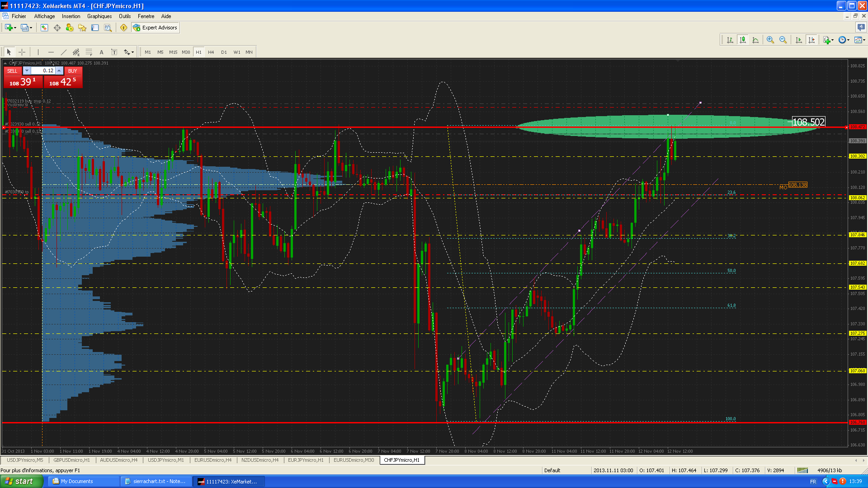Expand the arrows objects dropdown

[132, 52]
